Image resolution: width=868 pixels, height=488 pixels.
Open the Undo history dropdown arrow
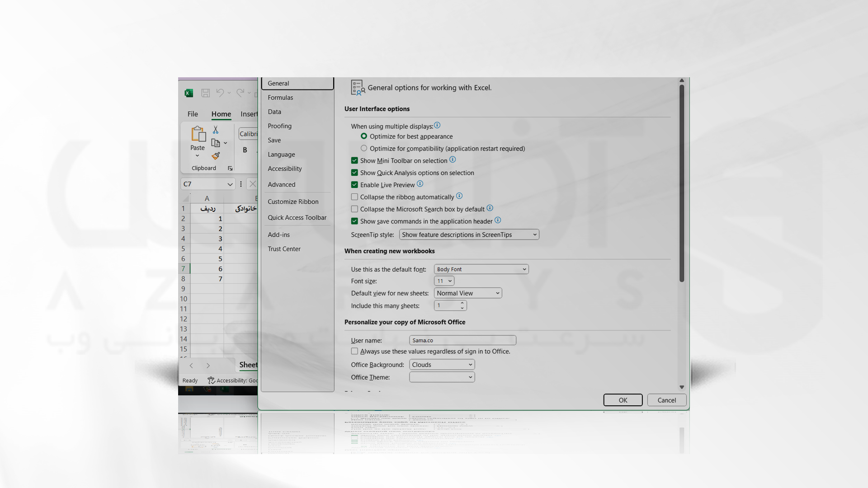pyautogui.click(x=229, y=93)
